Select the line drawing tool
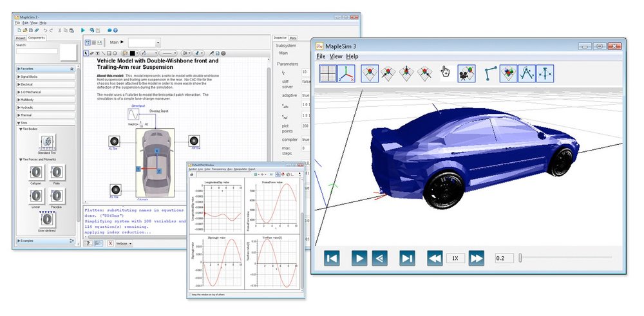Screen dimensions: 644x316 (103, 53)
